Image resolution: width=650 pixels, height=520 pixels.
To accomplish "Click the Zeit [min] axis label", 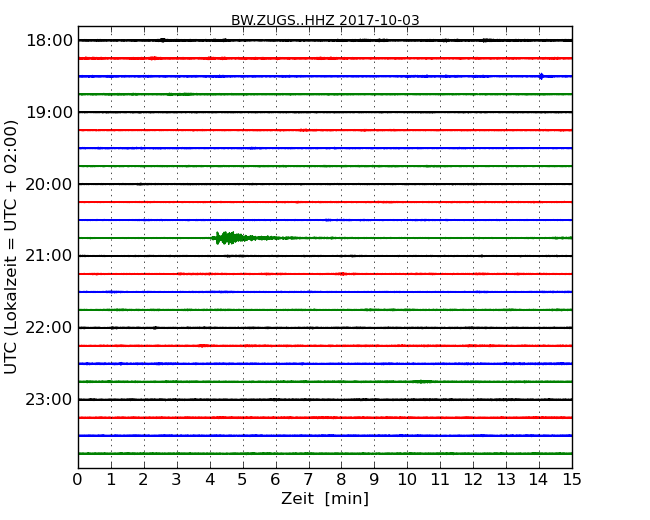I will coord(325,498).
